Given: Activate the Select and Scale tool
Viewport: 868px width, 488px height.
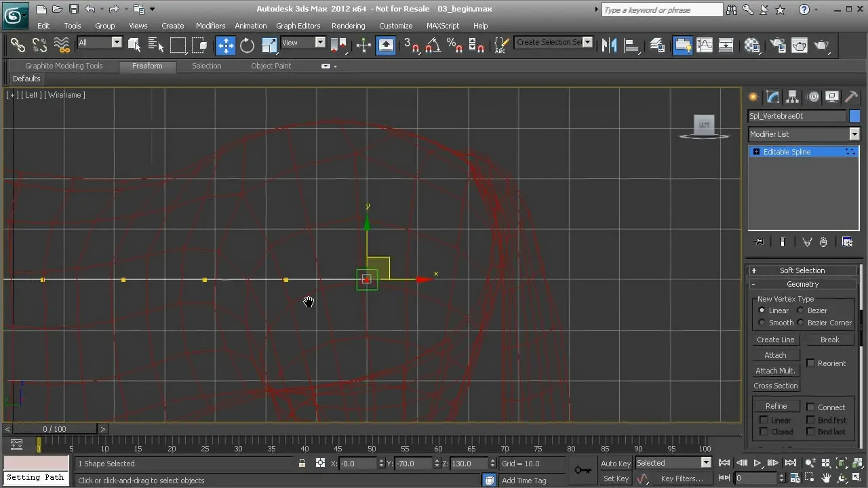Looking at the screenshot, I should [269, 45].
